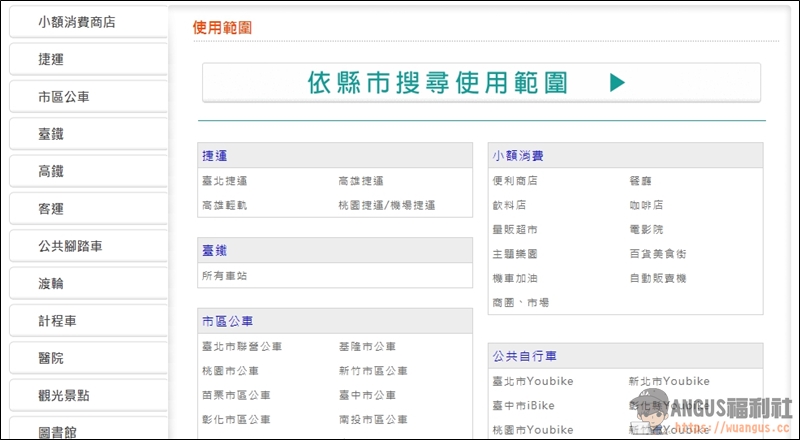
Task: Click the 電影院 link
Action: point(646,229)
